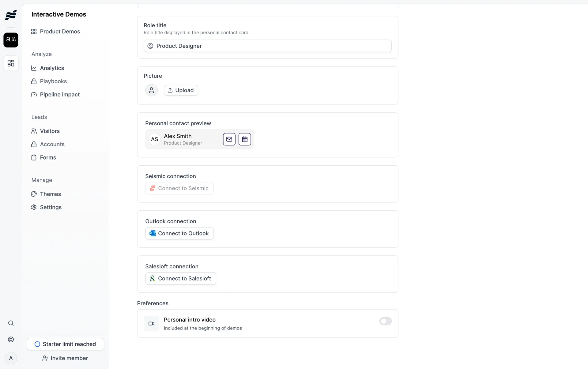Open search from the left rail
Image resolution: width=588 pixels, height=369 pixels.
point(11,323)
